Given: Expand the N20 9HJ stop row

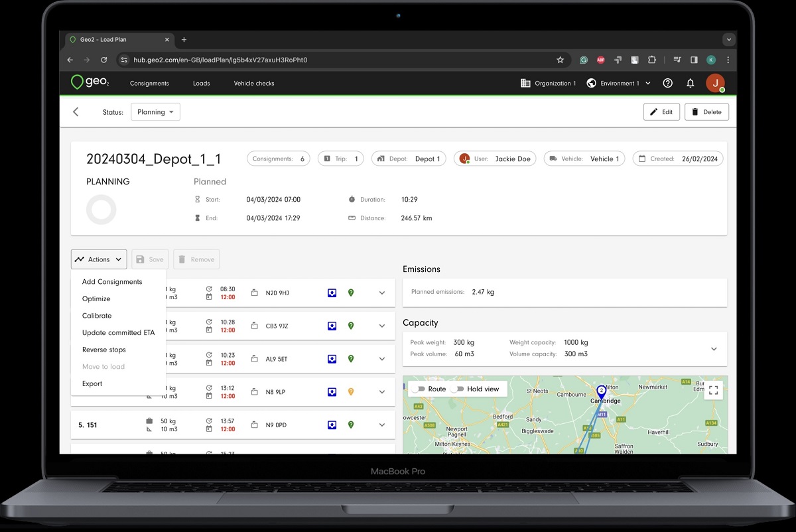Looking at the screenshot, I should tap(382, 293).
